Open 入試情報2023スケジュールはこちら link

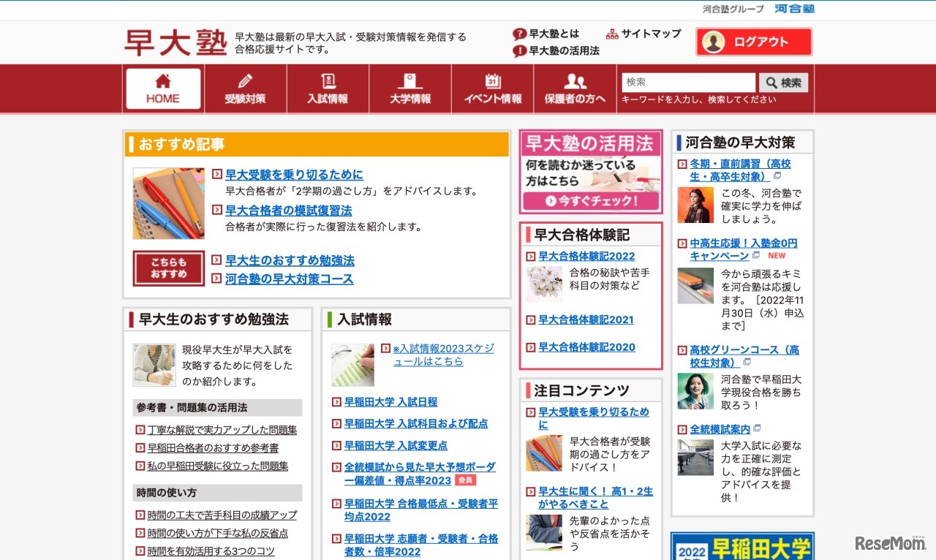pos(443,355)
